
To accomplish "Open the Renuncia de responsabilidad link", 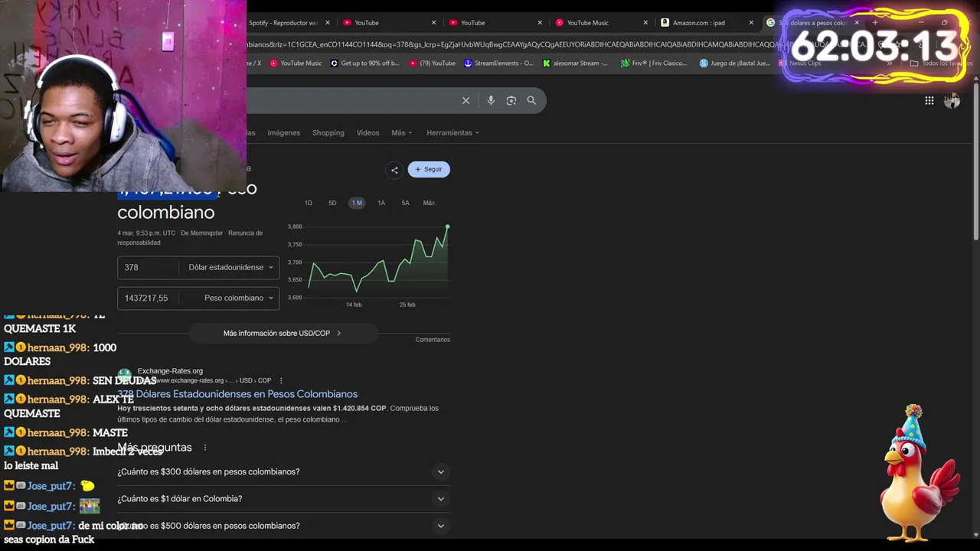I will (x=190, y=238).
